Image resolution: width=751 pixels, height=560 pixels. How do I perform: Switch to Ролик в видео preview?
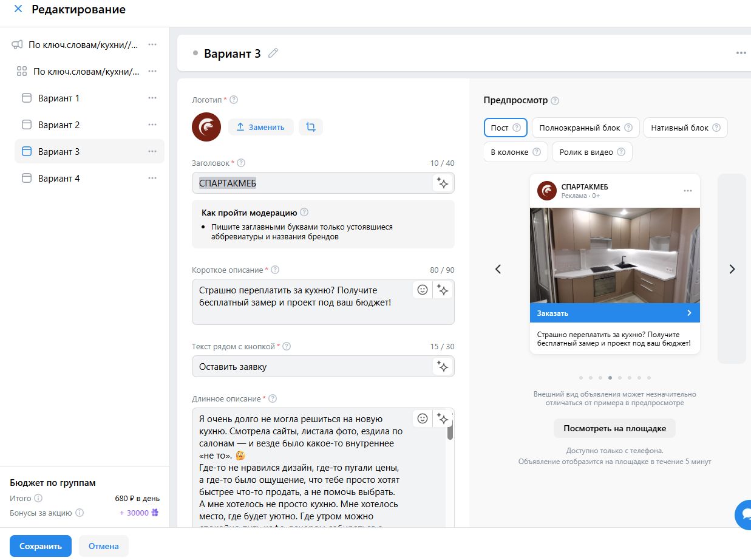point(592,152)
